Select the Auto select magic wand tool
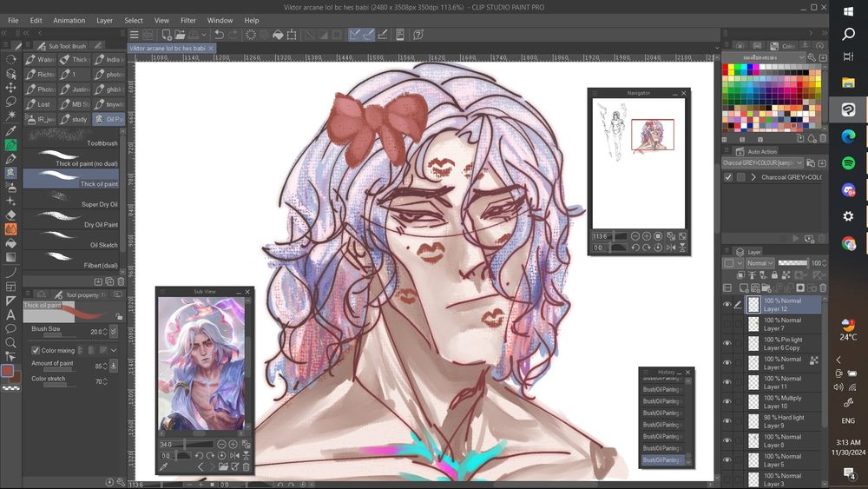 tap(10, 116)
